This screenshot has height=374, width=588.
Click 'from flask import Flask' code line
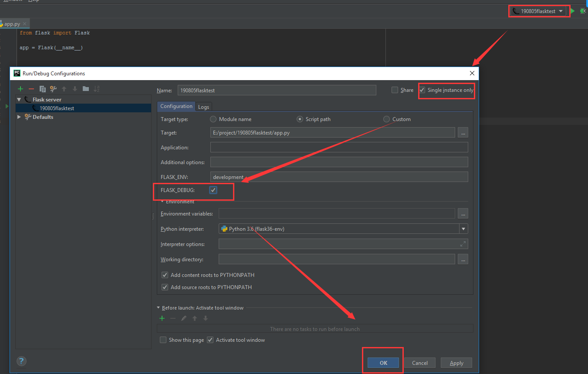pyautogui.click(x=55, y=33)
